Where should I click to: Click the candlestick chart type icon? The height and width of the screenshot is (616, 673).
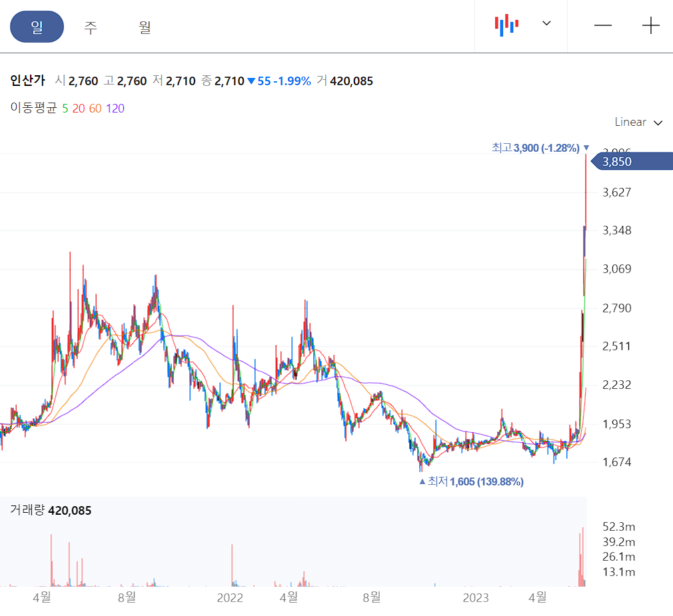click(x=506, y=25)
